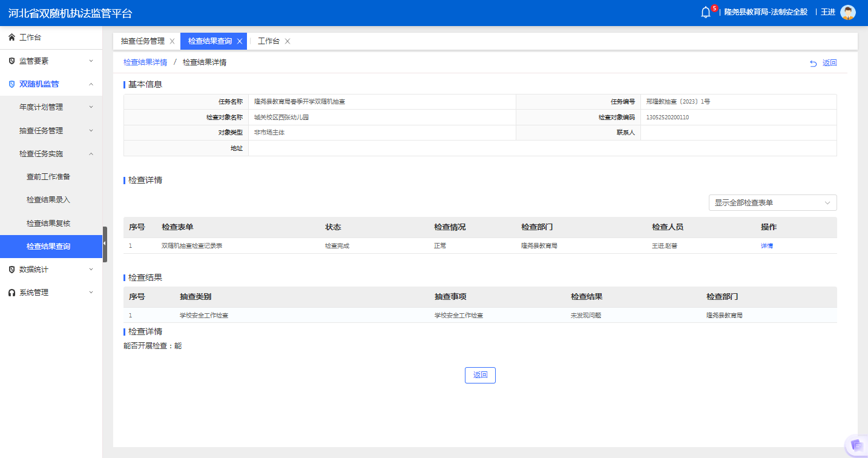Click the floating assistant icon in bottom corner
The width and height of the screenshot is (868, 458).
click(x=856, y=445)
